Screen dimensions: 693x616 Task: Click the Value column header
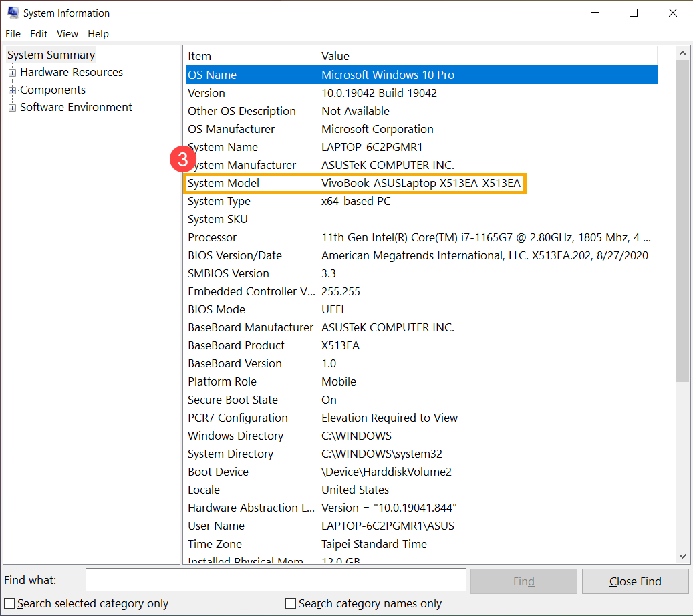tap(495, 56)
